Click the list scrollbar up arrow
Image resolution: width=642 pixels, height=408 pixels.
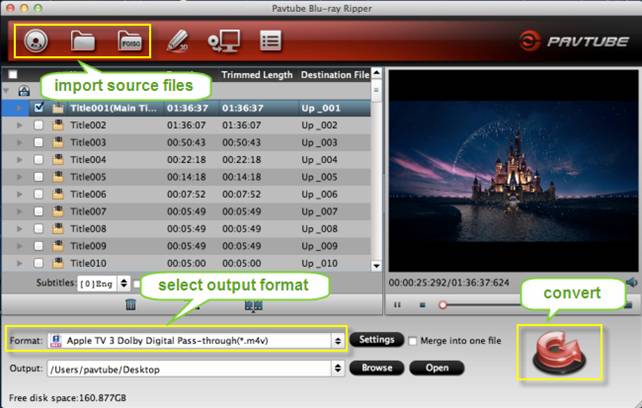[376, 74]
